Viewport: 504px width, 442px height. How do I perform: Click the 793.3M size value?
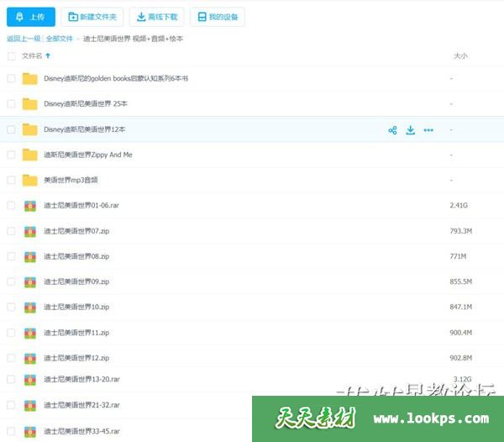point(461,231)
